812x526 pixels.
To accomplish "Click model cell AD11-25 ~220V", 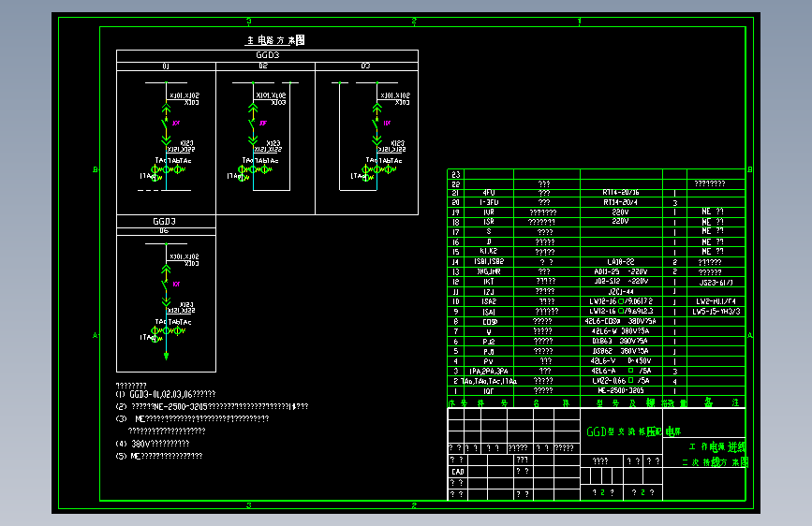I will 620,271.
